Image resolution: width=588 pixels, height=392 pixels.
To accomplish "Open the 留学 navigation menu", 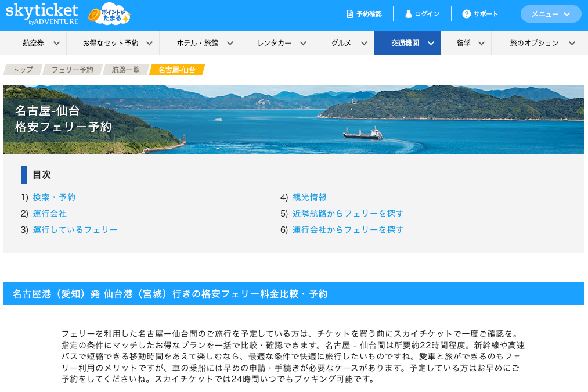I will (470, 43).
